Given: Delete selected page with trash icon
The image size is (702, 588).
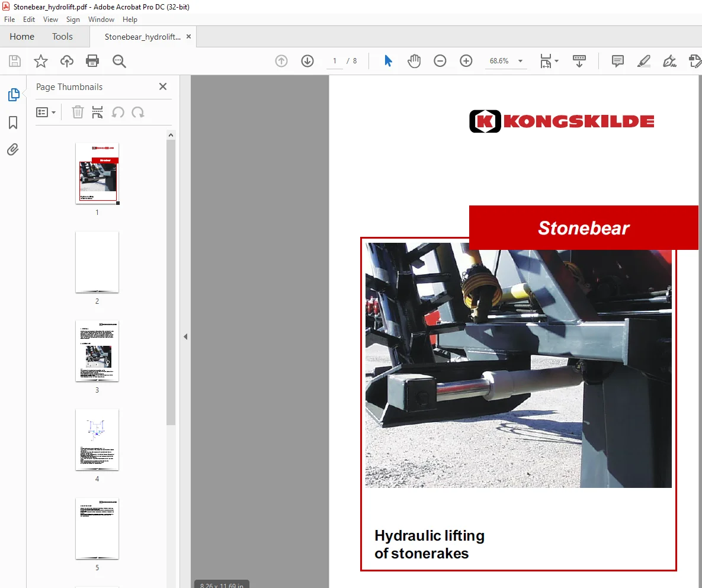Looking at the screenshot, I should tap(78, 112).
